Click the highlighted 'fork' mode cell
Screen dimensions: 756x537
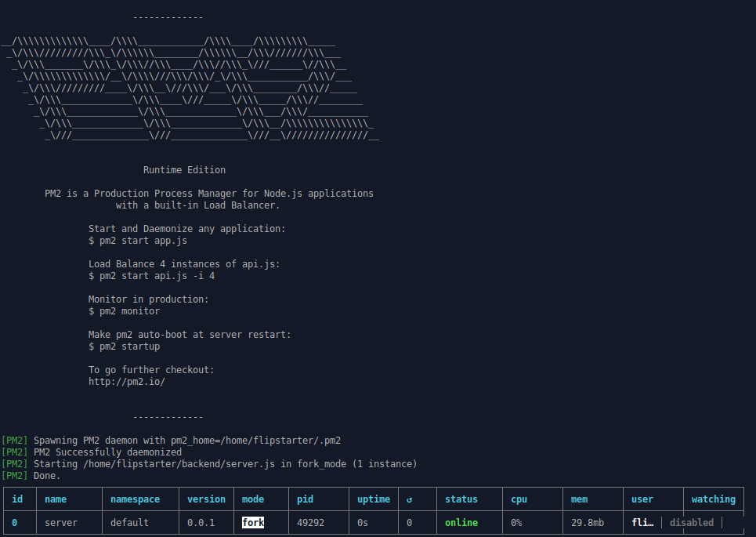[253, 523]
